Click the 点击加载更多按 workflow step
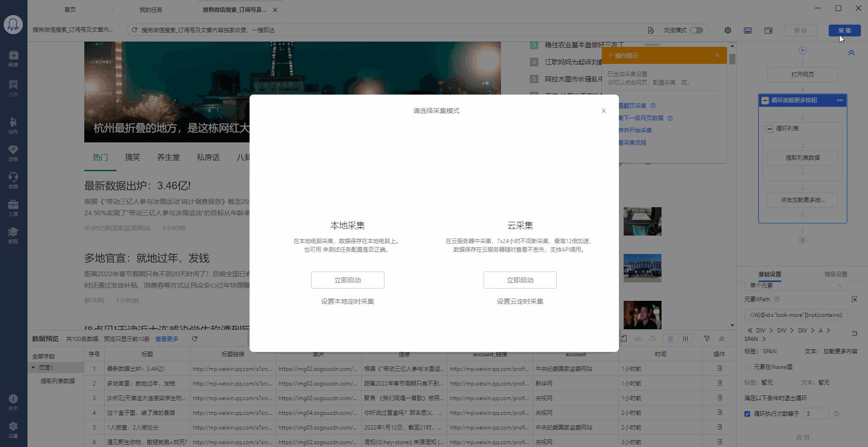The height and width of the screenshot is (447, 868). [x=803, y=200]
